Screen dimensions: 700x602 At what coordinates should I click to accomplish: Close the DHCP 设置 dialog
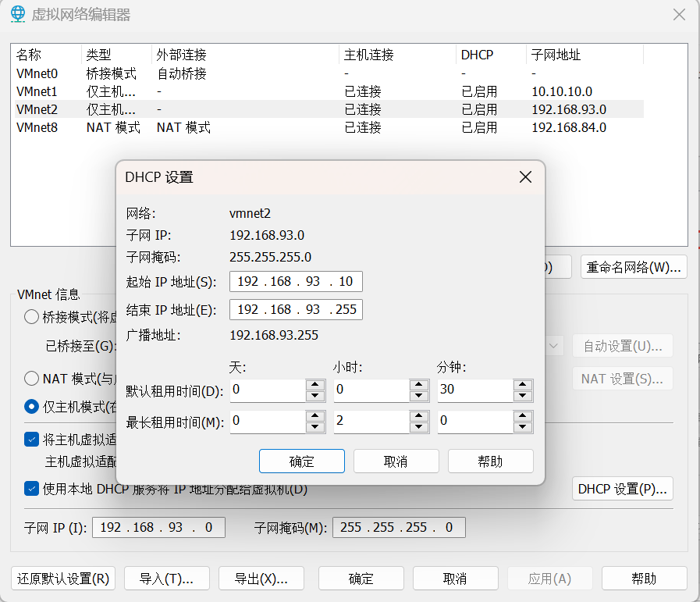[x=525, y=177]
